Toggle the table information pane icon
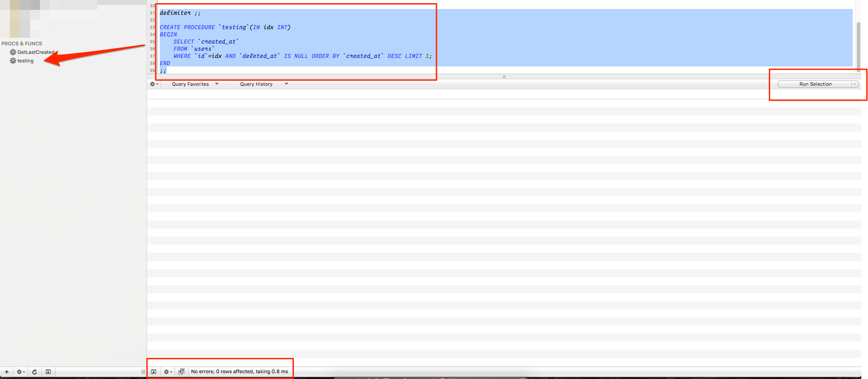 tap(48, 372)
